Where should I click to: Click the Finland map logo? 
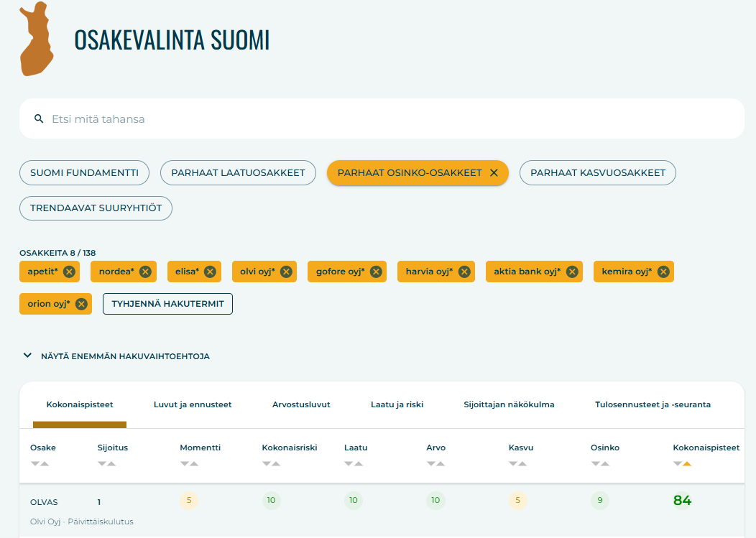[36, 39]
